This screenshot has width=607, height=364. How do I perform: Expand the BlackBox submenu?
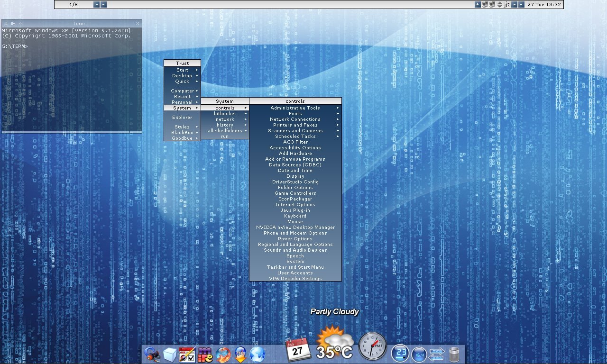click(182, 133)
